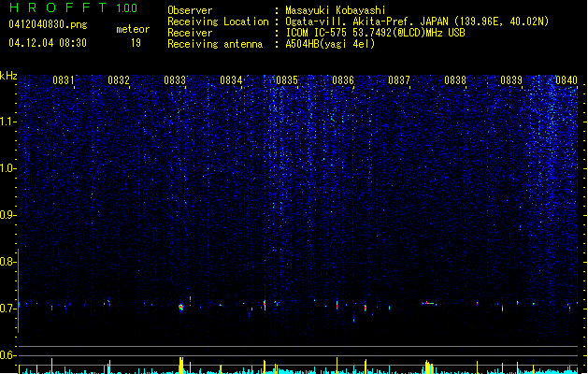
Task: Click the Receiving antenna field label
Action: pyautogui.click(x=215, y=44)
